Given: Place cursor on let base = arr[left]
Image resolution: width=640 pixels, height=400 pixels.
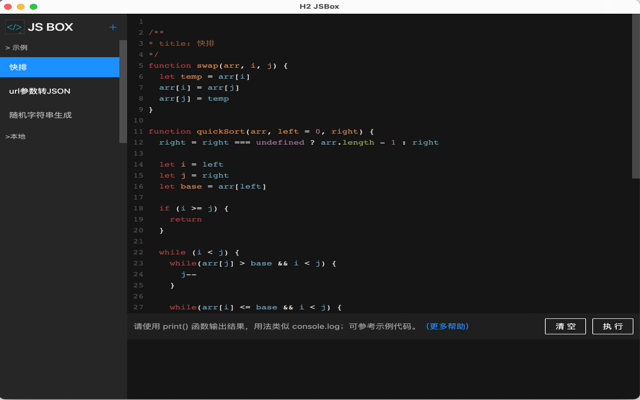Looking at the screenshot, I should click(213, 187).
